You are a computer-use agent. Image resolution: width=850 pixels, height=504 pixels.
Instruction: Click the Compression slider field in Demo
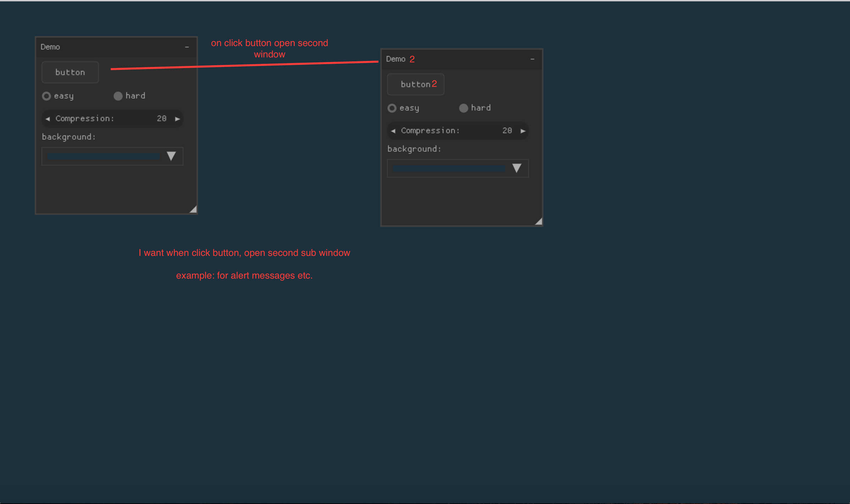click(106, 118)
